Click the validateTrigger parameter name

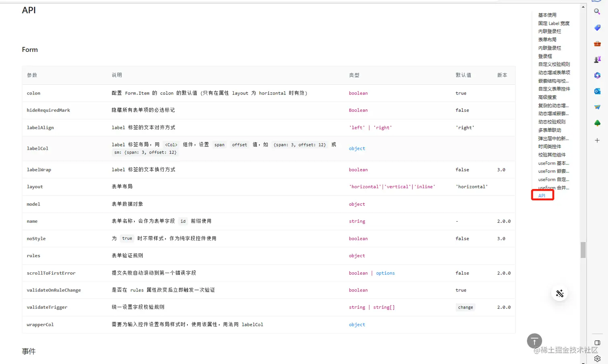(47, 307)
